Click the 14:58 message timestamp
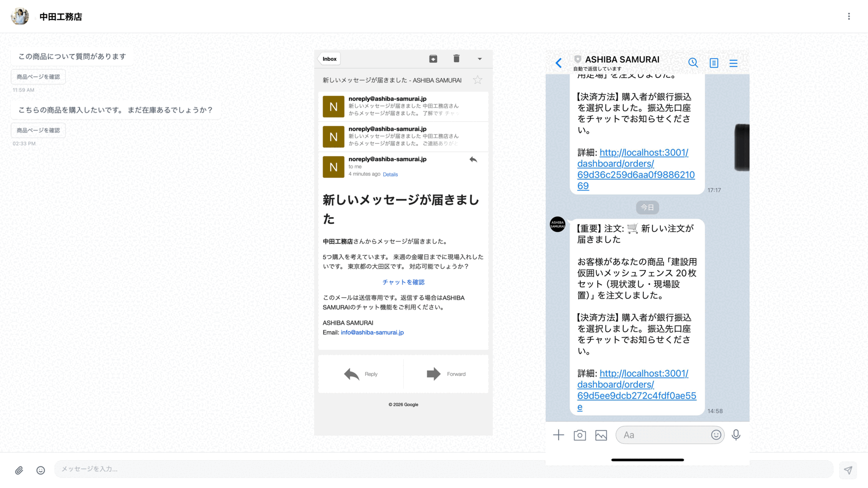868x488 pixels. pyautogui.click(x=715, y=411)
